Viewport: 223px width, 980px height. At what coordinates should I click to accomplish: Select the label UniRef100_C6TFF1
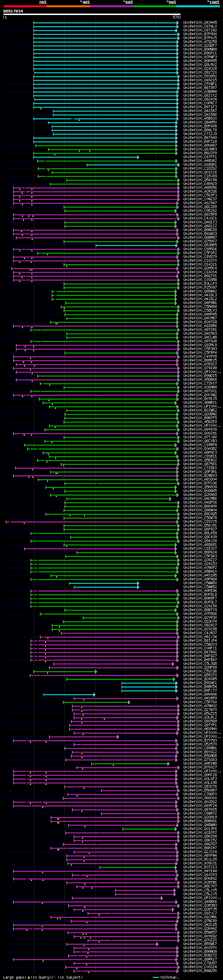[200, 157]
